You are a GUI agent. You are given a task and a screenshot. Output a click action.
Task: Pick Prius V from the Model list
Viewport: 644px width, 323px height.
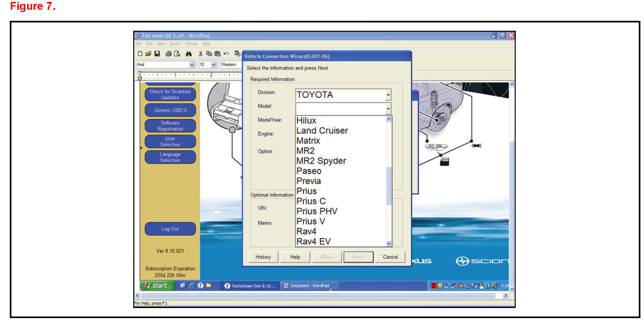click(340, 222)
